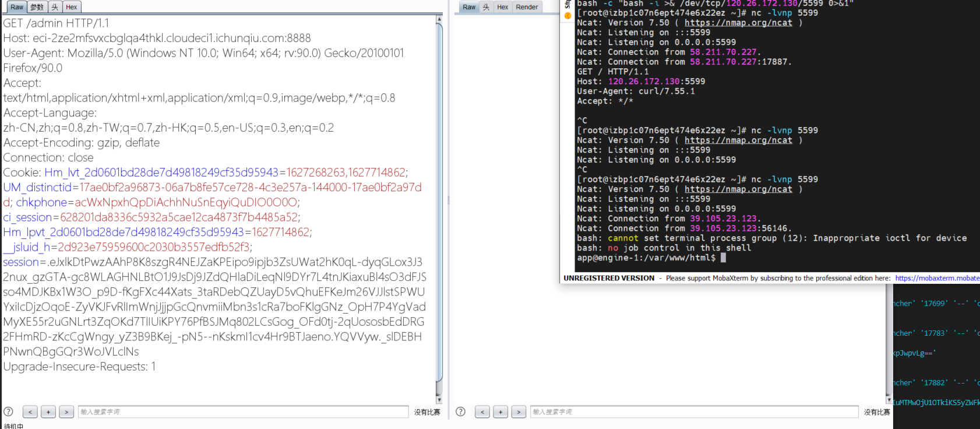Open the Raw tab in the request panel
Image resolution: width=980 pixels, height=429 pixels.
tap(17, 7)
